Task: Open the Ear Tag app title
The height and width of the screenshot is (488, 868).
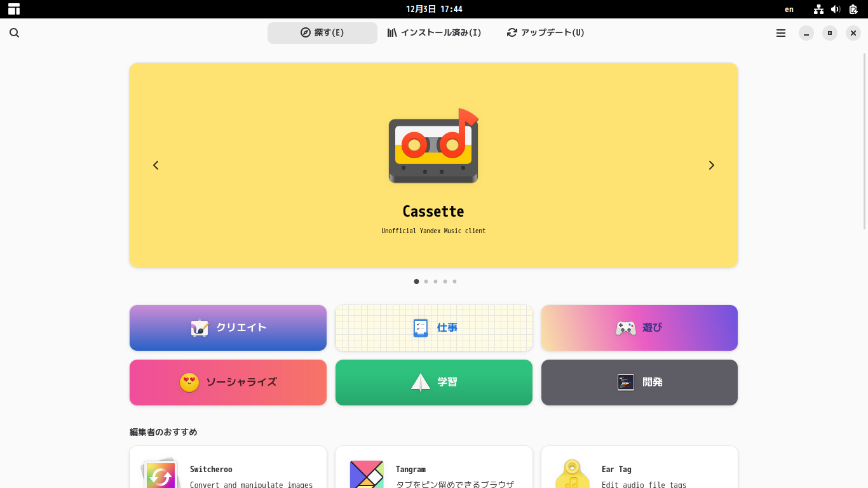Action: point(616,470)
